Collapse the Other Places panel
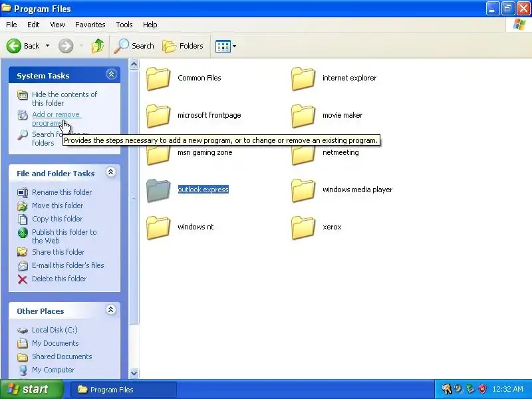The height and width of the screenshot is (399, 532). pos(110,310)
